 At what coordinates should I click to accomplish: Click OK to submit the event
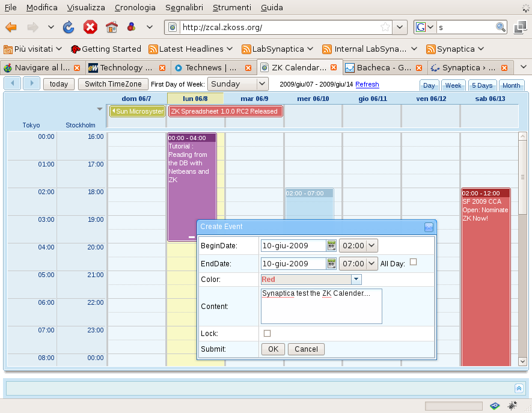273,349
